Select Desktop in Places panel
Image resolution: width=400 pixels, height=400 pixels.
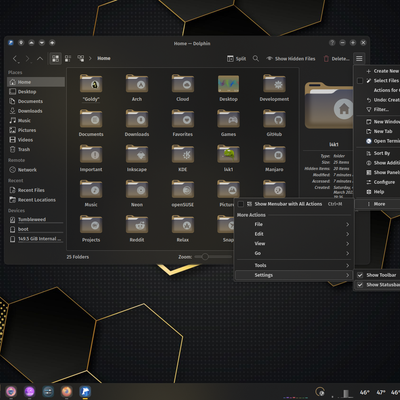point(36,92)
